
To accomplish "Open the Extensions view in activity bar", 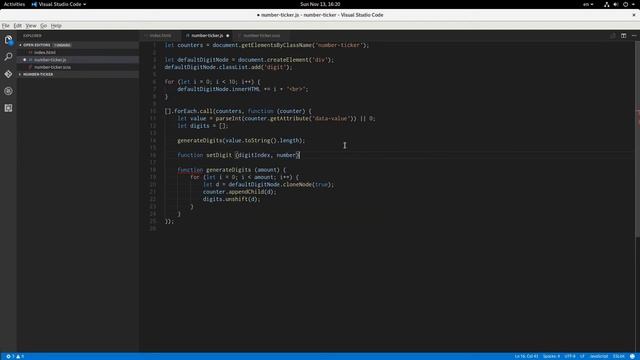I will [x=8, y=108].
